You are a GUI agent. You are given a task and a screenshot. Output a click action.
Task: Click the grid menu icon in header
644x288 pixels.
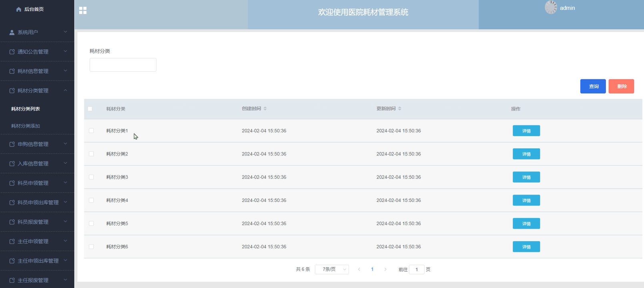coord(83,10)
